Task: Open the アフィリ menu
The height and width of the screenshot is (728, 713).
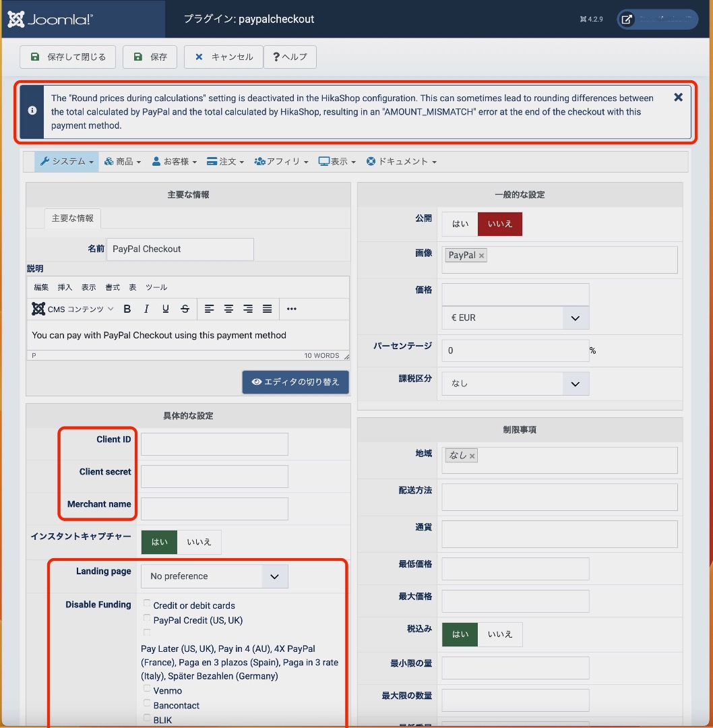Action: (281, 162)
